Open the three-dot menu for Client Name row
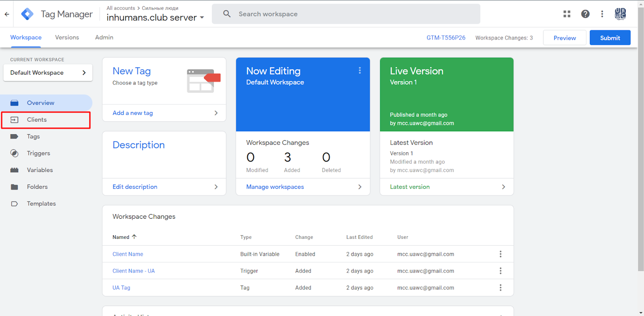 click(500, 254)
